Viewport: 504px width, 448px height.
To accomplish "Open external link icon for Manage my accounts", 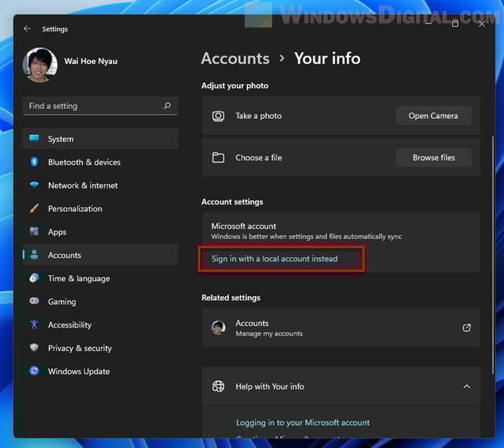I will pyautogui.click(x=467, y=328).
